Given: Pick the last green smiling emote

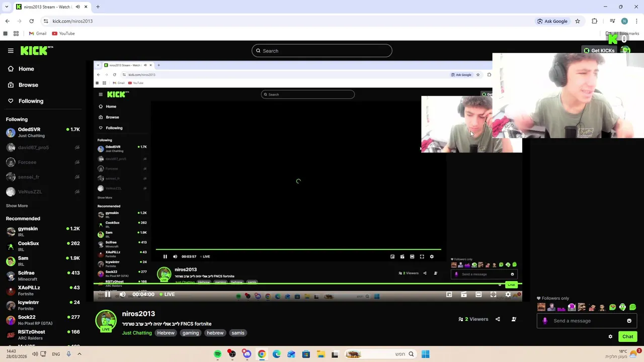Looking at the screenshot, I should coord(632,307).
